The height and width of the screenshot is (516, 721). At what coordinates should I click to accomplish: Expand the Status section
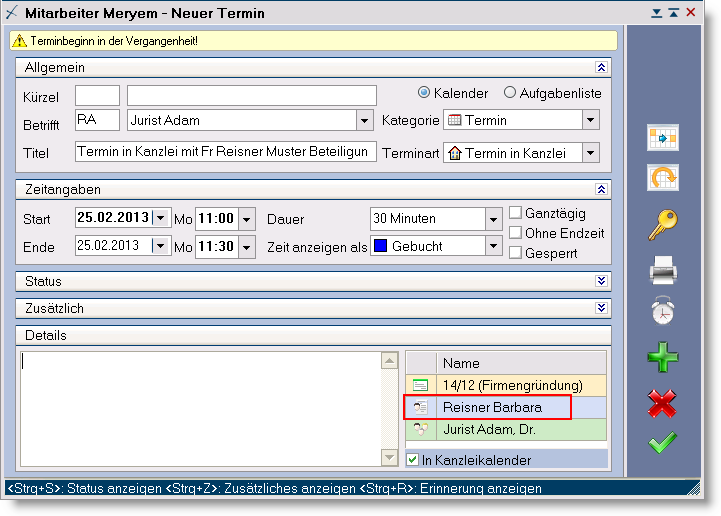[601, 281]
